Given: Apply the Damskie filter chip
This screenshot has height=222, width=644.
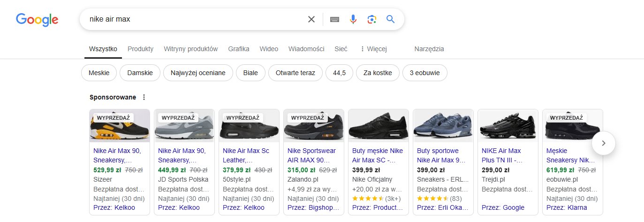Looking at the screenshot, I should coord(140,73).
